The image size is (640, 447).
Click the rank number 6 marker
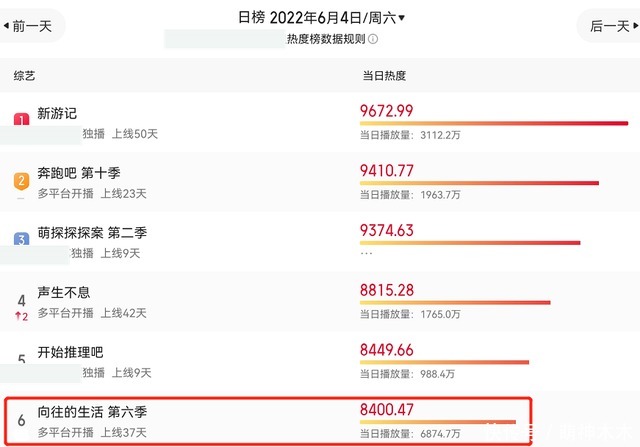tap(21, 420)
